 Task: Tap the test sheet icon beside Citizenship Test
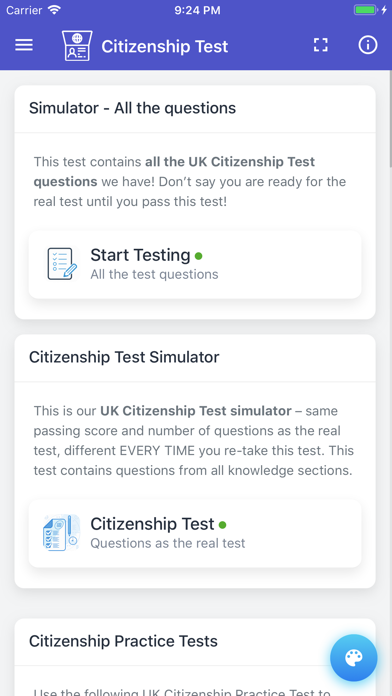pos(61,533)
